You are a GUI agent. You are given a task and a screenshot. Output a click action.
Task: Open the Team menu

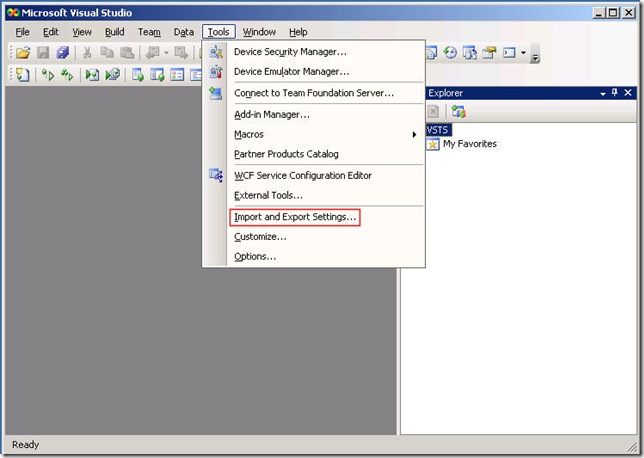click(x=149, y=32)
